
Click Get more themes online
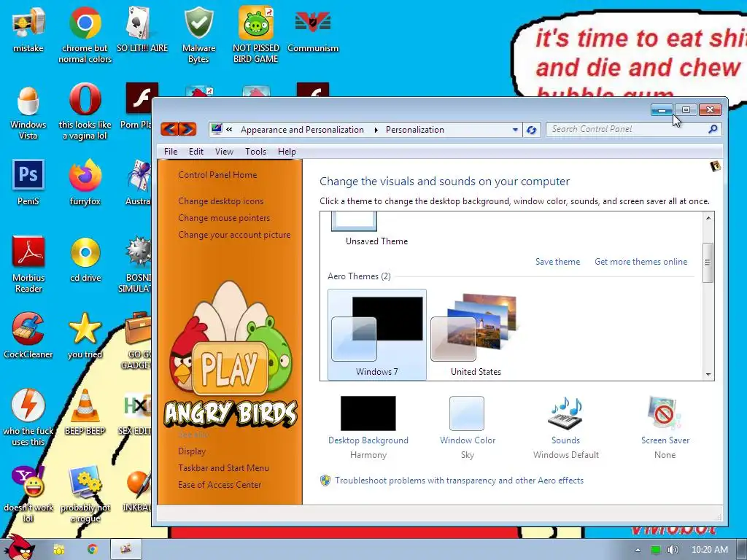point(640,262)
